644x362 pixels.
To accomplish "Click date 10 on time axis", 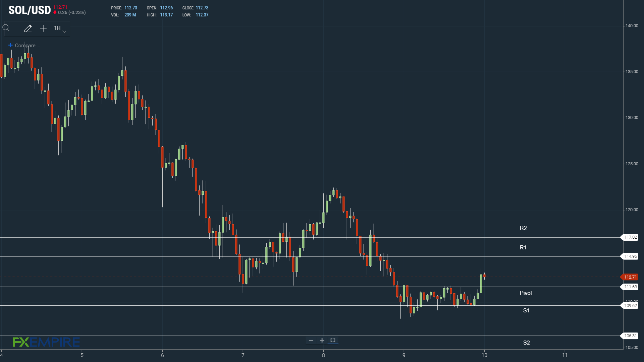I will (x=484, y=355).
